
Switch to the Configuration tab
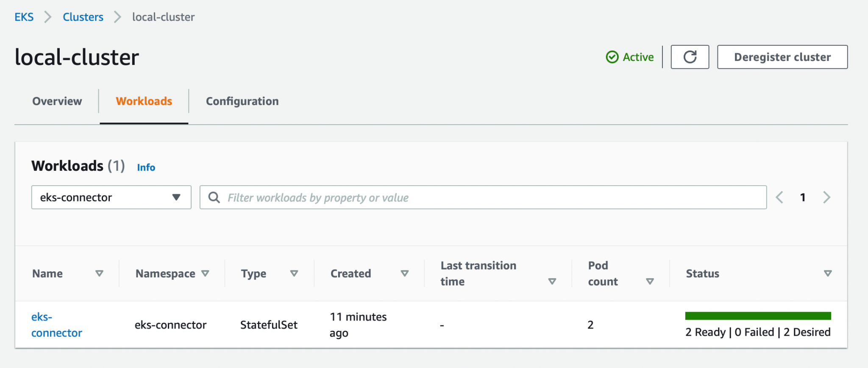tap(242, 101)
